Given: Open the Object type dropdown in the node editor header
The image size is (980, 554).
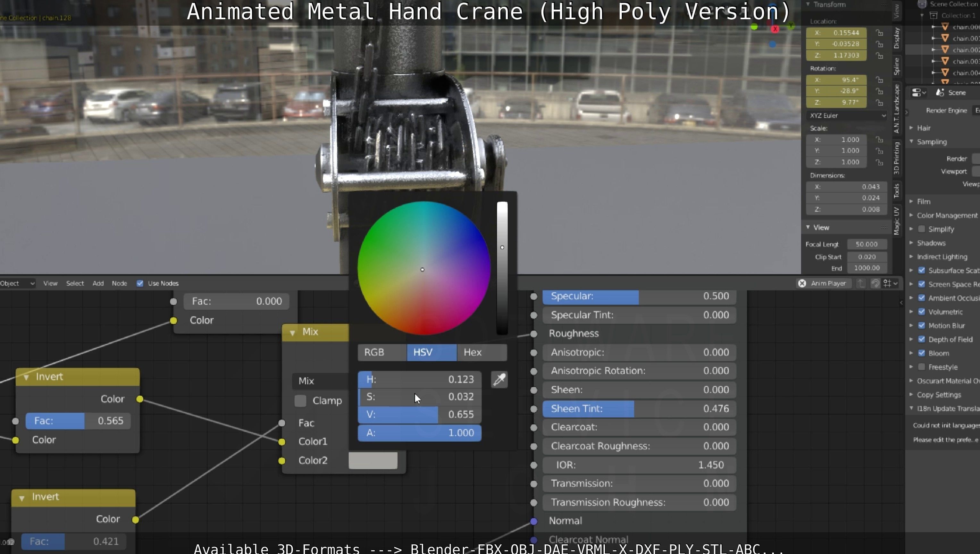Looking at the screenshot, I should pos(18,283).
